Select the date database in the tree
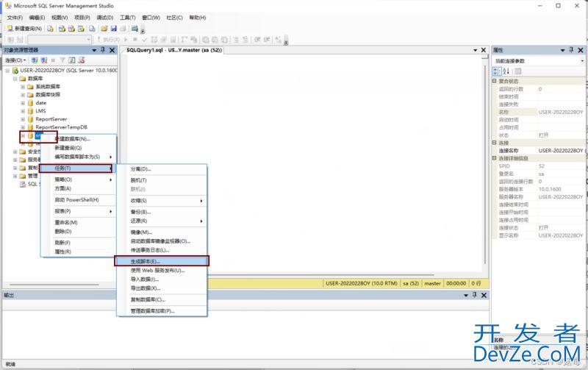The width and height of the screenshot is (588, 370). tap(41, 103)
